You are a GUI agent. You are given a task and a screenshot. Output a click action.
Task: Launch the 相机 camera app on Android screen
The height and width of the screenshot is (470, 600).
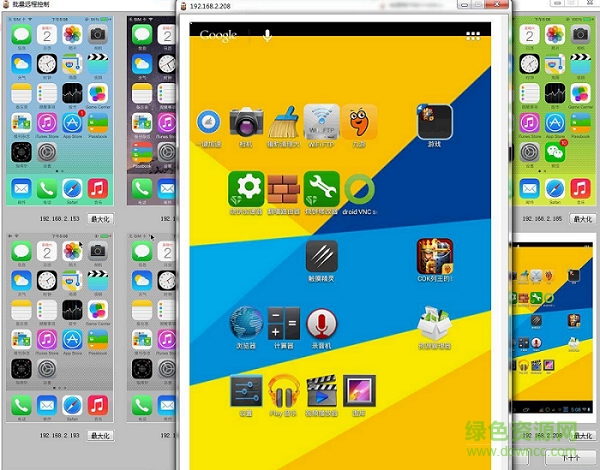coord(246,122)
